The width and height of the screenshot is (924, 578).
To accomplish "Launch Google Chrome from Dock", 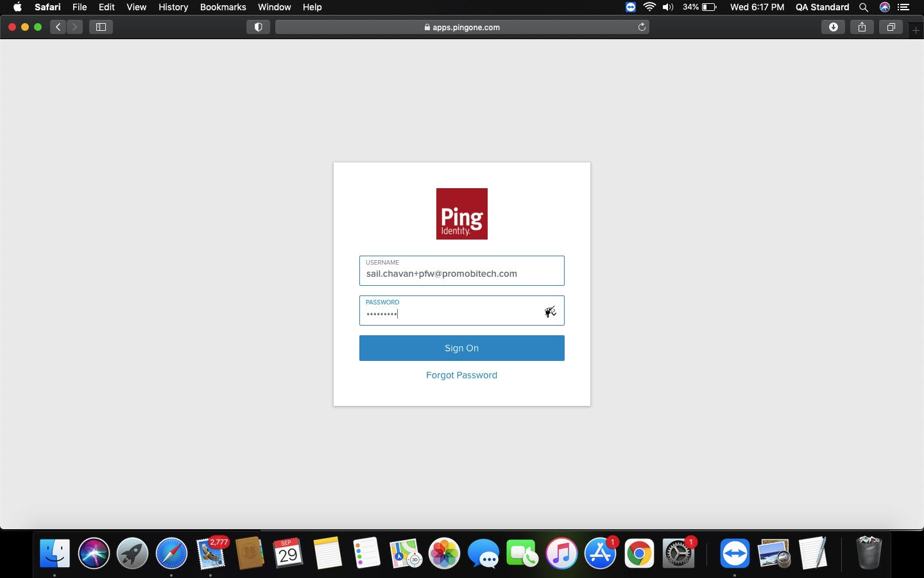I will pos(639,553).
